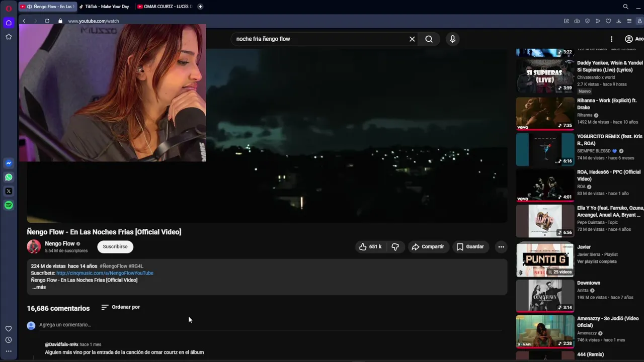
Task: Open more actions menu beside Guardar
Action: [x=501, y=247]
